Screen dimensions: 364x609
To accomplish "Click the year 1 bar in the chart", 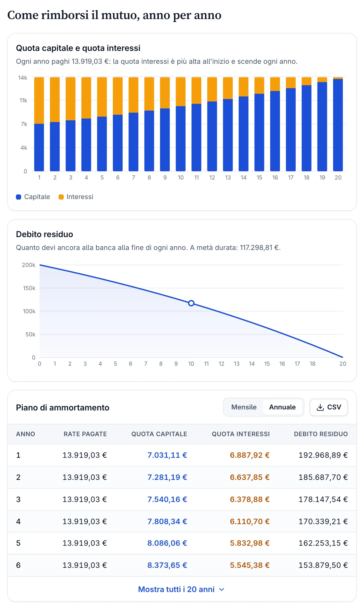I will [x=39, y=124].
